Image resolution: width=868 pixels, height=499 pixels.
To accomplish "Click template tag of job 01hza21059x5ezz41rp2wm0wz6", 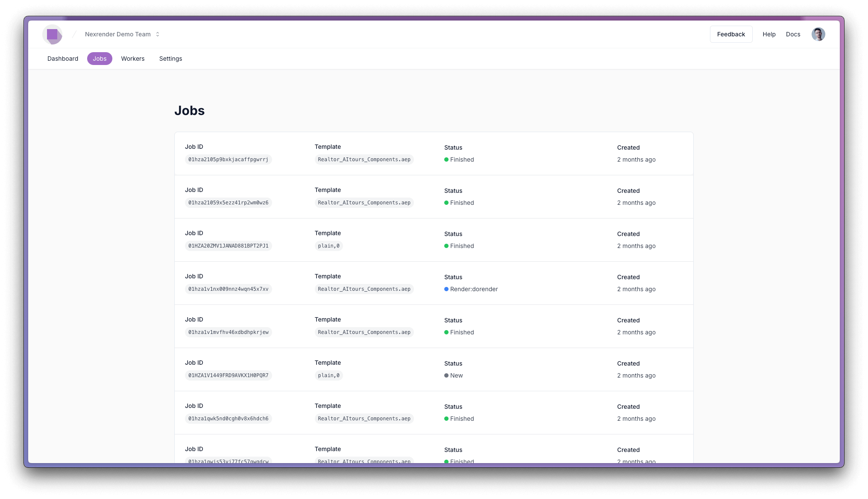I will pos(364,203).
